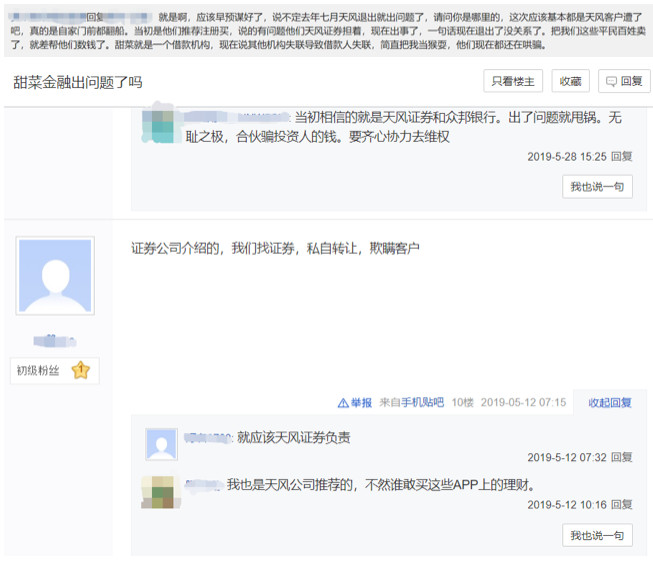Open the 手机贴吧 link
This screenshot has height=564, width=653.
click(422, 402)
